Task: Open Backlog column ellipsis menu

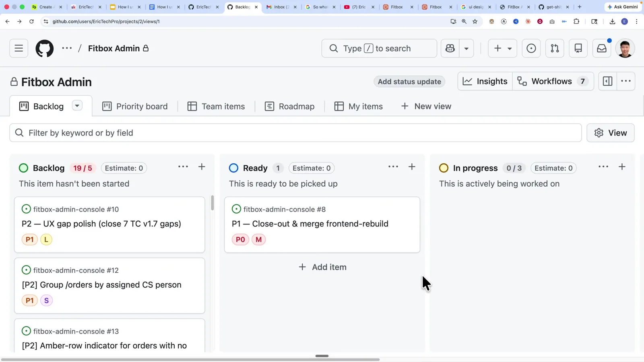Action: [x=183, y=167]
